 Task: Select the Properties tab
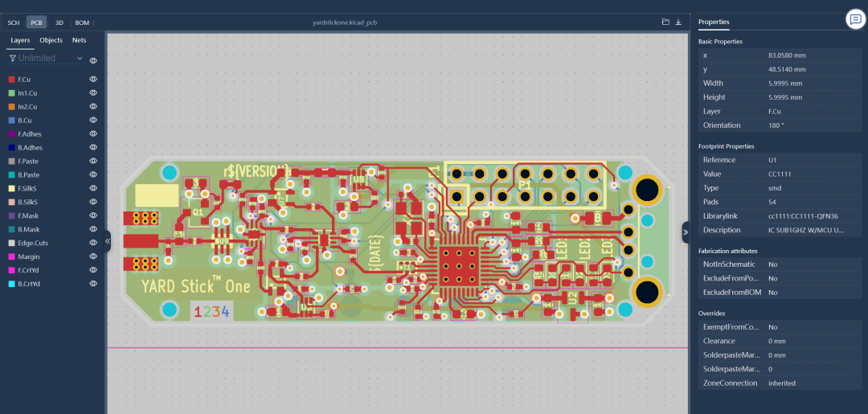coord(714,23)
